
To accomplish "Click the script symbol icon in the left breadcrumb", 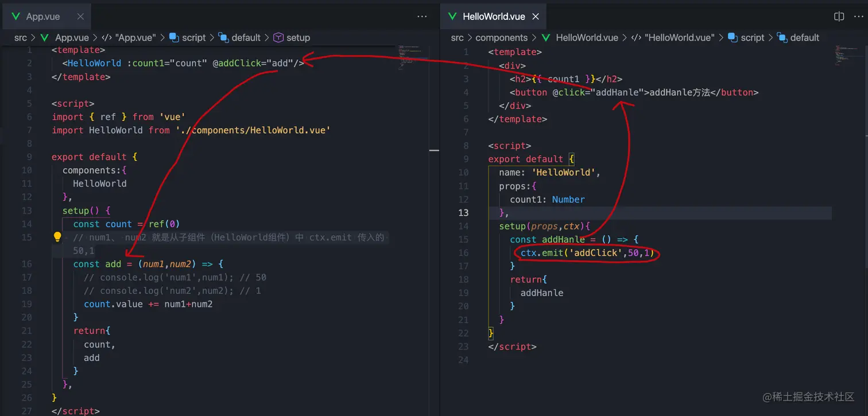I will pyautogui.click(x=174, y=38).
